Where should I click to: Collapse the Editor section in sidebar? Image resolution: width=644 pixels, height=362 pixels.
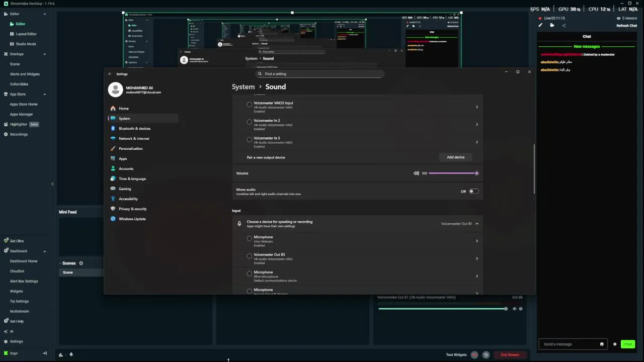[x=44, y=14]
